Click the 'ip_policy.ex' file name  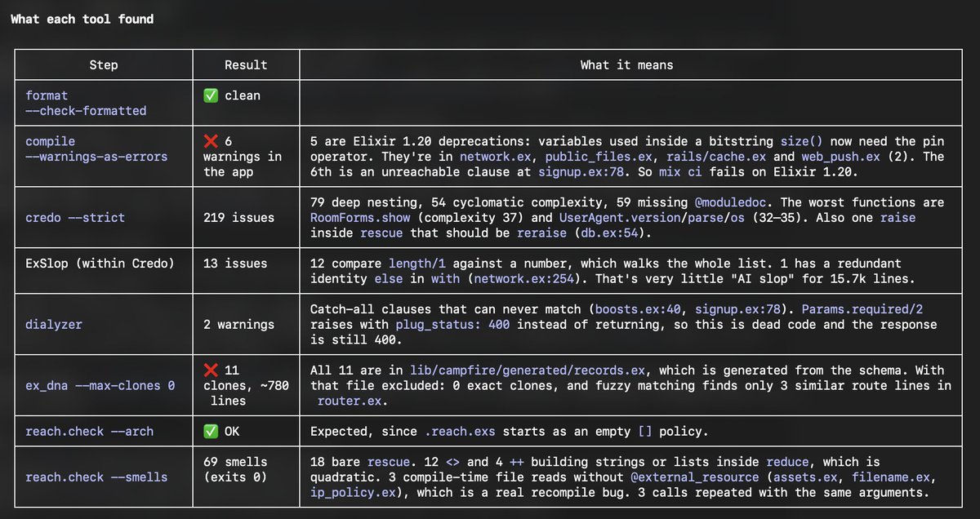[353, 492]
